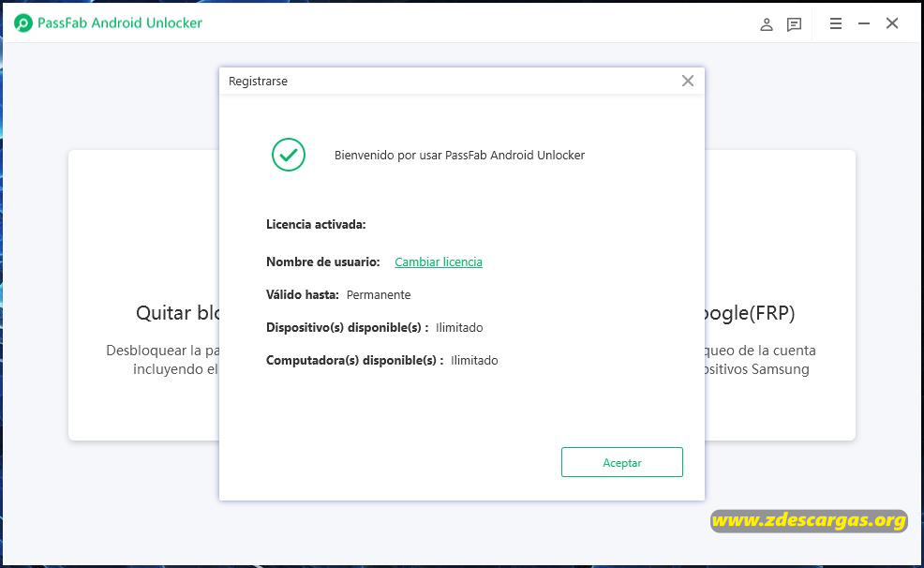
Task: Click the green checkmark success icon
Action: tap(288, 155)
